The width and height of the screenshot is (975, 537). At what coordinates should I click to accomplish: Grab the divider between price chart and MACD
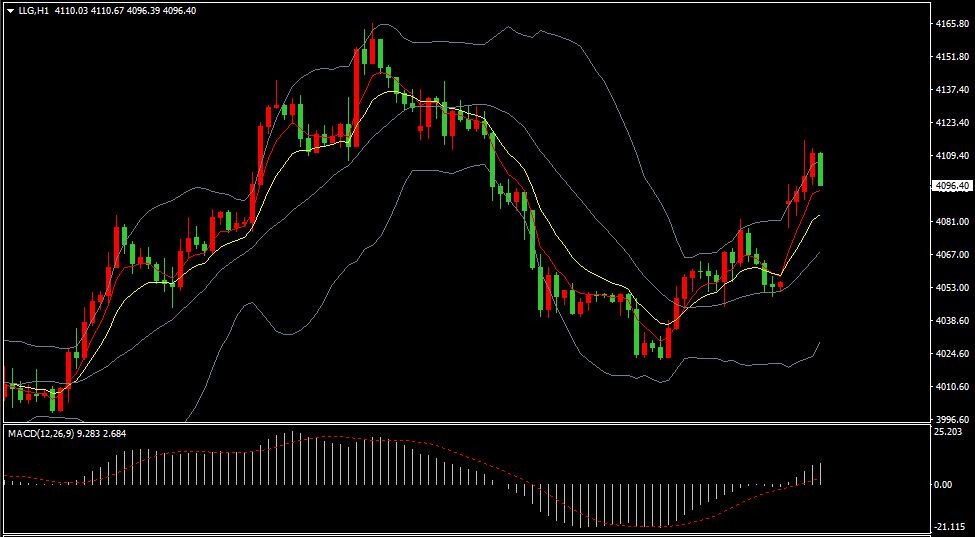click(465, 424)
